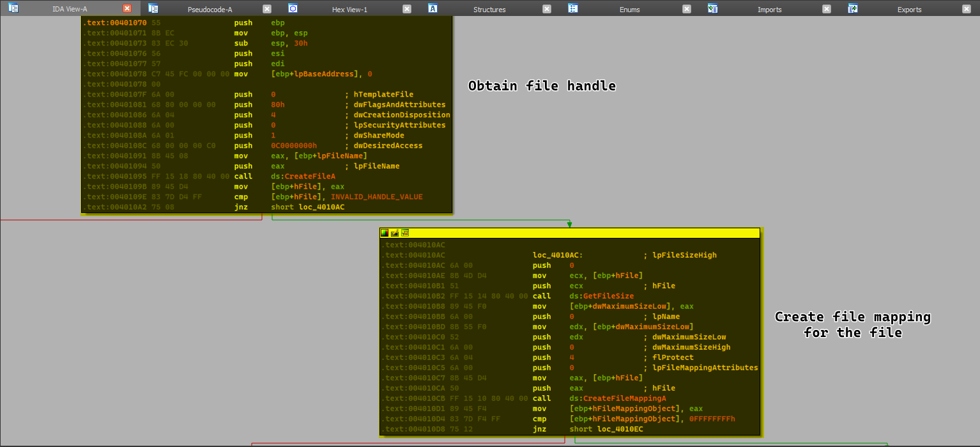This screenshot has height=447, width=980.
Task: Click the Enums tab icon
Action: 573,9
